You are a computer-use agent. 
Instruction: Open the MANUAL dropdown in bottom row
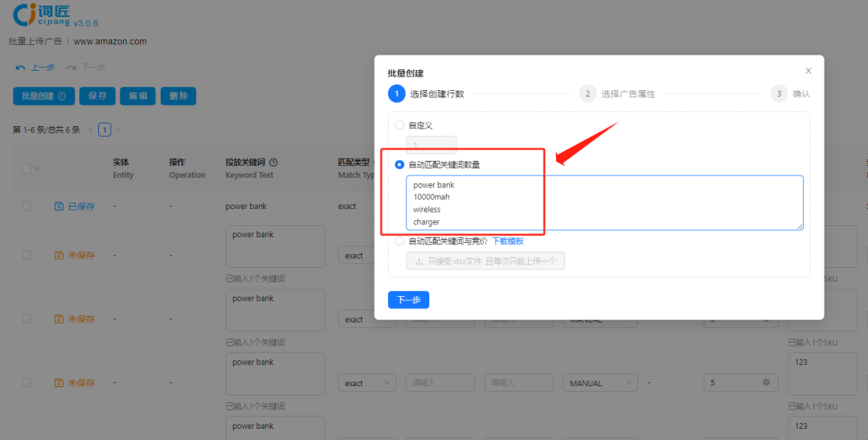pyautogui.click(x=600, y=383)
